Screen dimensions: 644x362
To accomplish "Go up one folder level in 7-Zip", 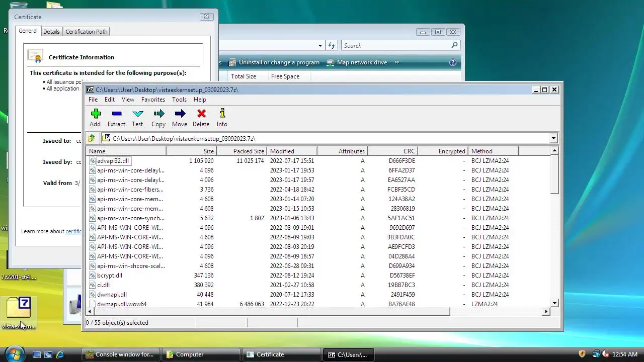I will point(91,138).
